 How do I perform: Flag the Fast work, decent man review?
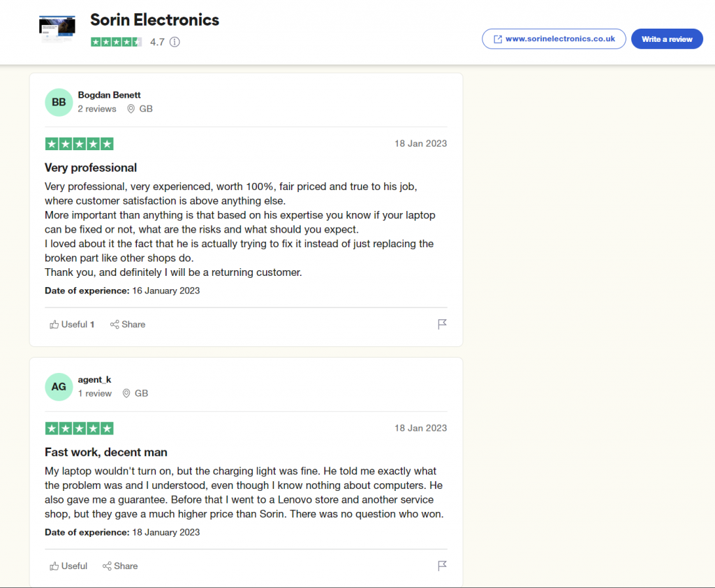point(442,566)
